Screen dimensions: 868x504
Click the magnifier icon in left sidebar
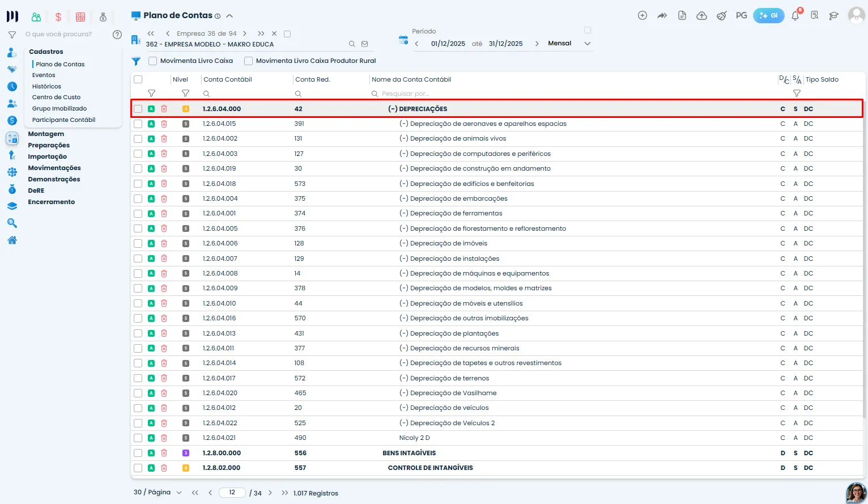pos(12,223)
